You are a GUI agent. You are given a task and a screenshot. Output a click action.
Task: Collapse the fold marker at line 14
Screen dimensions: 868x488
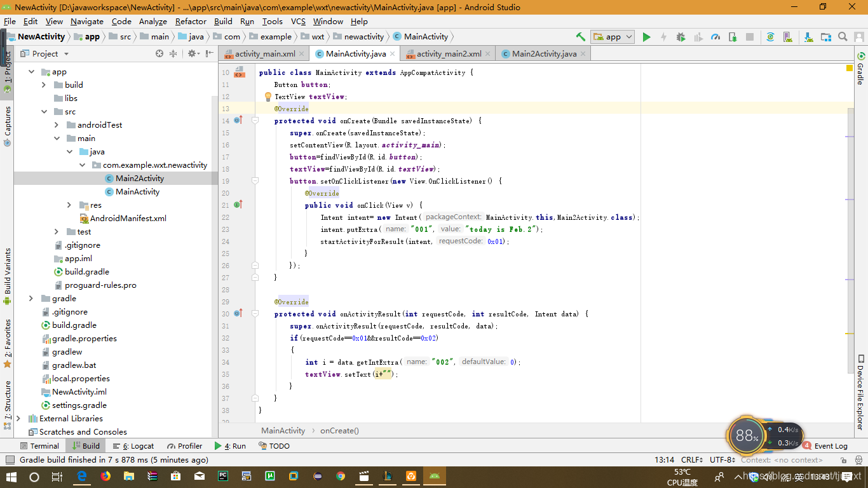[255, 121]
